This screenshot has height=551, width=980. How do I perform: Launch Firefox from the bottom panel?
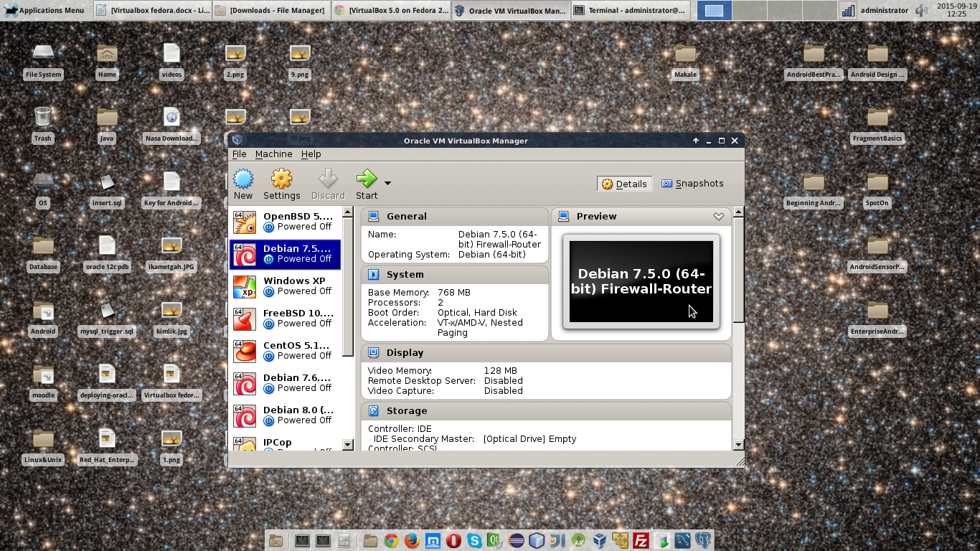pyautogui.click(x=412, y=541)
